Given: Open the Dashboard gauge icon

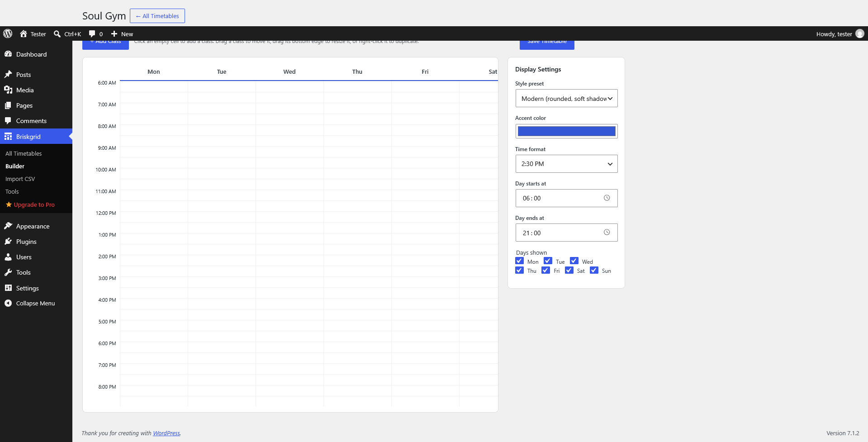Looking at the screenshot, I should click(x=8, y=54).
